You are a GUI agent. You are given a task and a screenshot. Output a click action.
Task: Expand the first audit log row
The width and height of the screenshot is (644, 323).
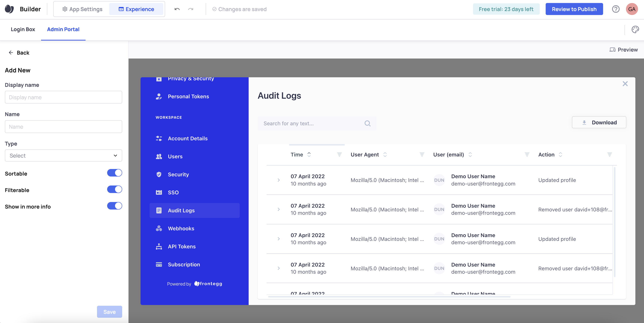[x=278, y=180]
